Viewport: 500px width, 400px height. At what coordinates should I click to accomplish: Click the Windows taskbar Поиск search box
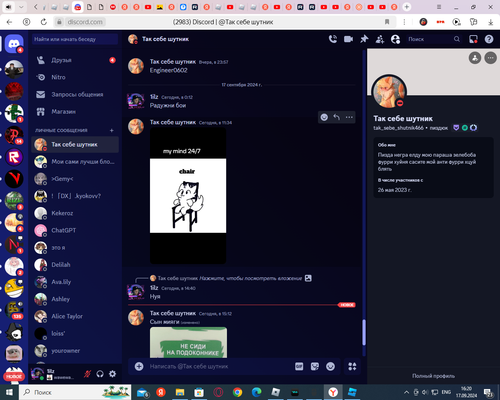pyautogui.click(x=75, y=392)
